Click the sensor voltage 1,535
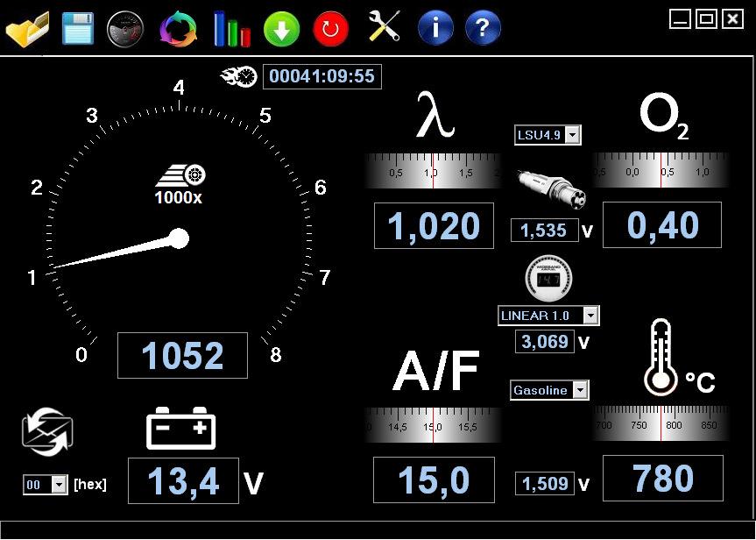The height and width of the screenshot is (540, 756). tap(544, 231)
